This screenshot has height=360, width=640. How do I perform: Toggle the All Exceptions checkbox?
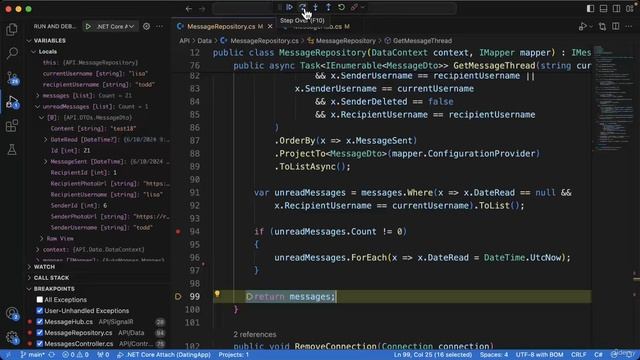[40, 300]
